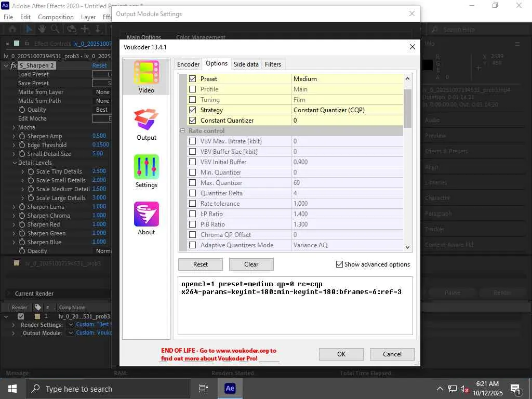Expand the Sharpen Luma property
The height and width of the screenshot is (399, 532).
[x=14, y=207]
